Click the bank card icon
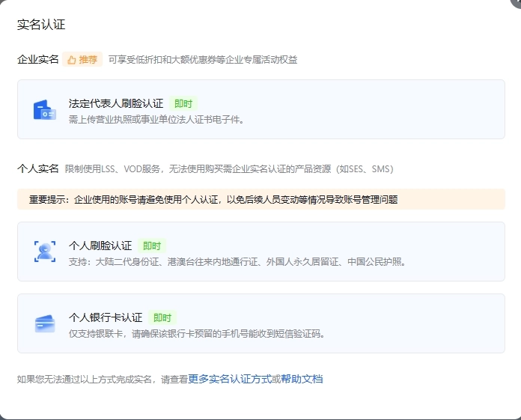Image resolution: width=521 pixels, height=420 pixels. (x=45, y=323)
